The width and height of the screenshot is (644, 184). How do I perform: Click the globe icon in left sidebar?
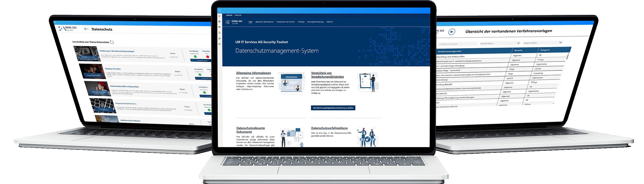(219, 22)
